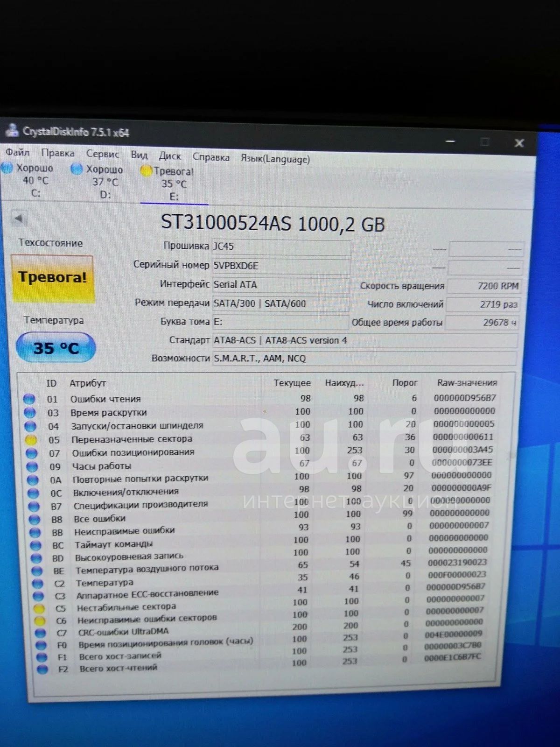Click the blue icon for B8 Все ошибки
This screenshot has height=747, width=560.
(35, 519)
